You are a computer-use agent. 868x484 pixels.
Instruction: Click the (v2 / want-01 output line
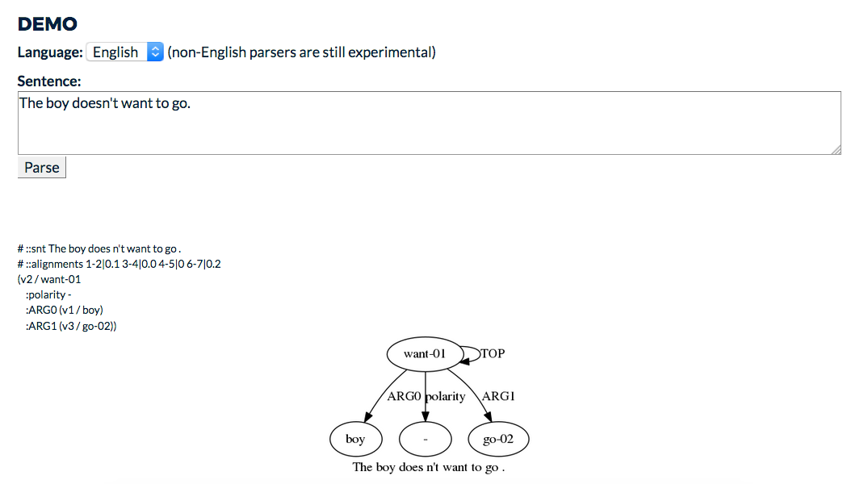tap(49, 279)
